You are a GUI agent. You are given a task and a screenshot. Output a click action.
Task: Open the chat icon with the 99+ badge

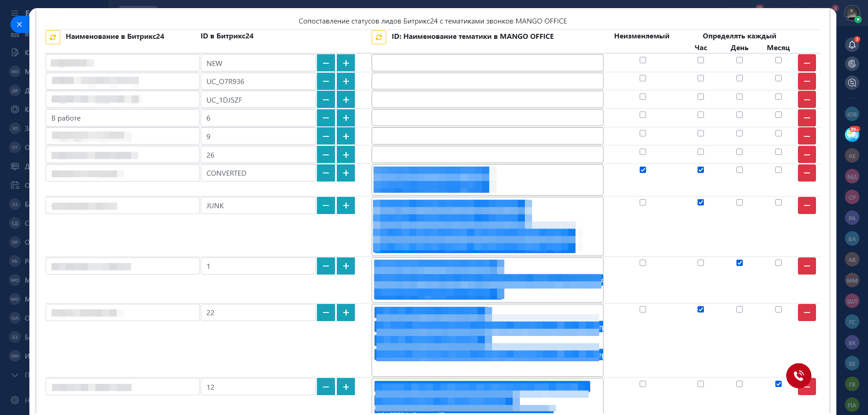(852, 135)
